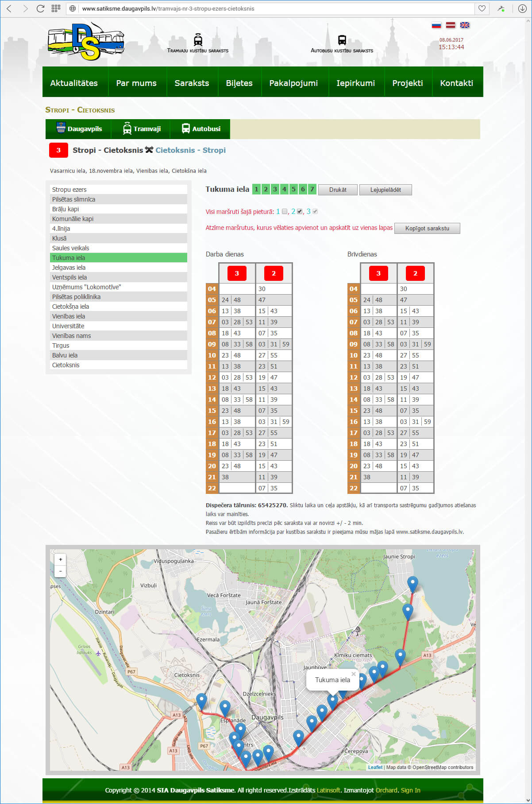Viewport: 532px width, 804px height.
Task: Select green month box 1
Action: point(256,189)
